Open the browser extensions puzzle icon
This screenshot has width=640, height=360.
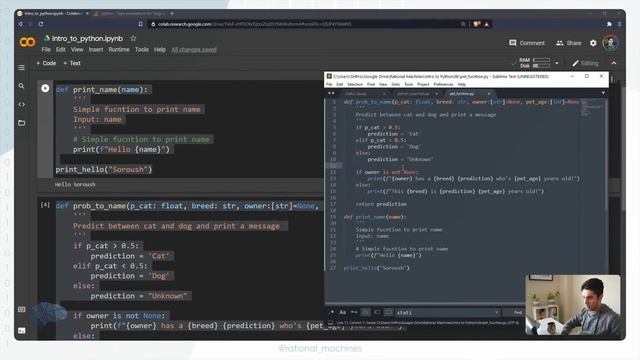pos(609,24)
